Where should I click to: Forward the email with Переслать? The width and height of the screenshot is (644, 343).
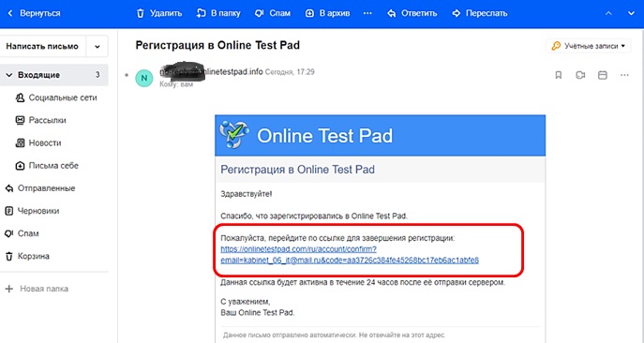tap(480, 13)
